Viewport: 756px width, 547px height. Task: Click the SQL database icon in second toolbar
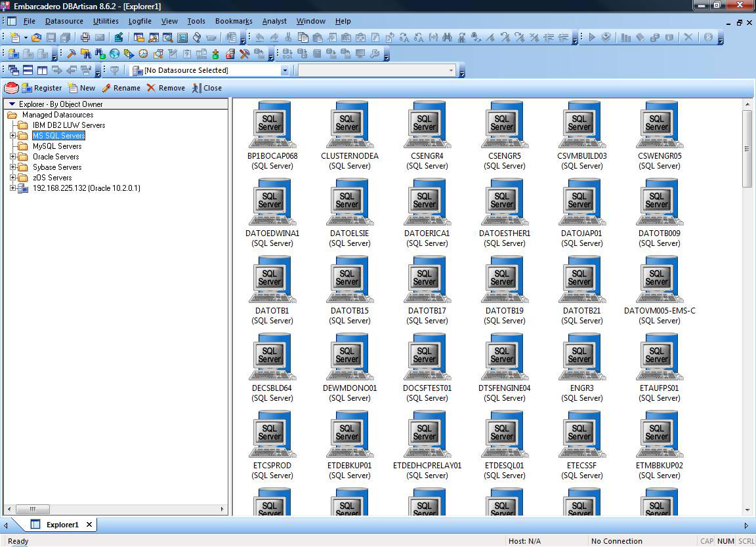point(287,54)
